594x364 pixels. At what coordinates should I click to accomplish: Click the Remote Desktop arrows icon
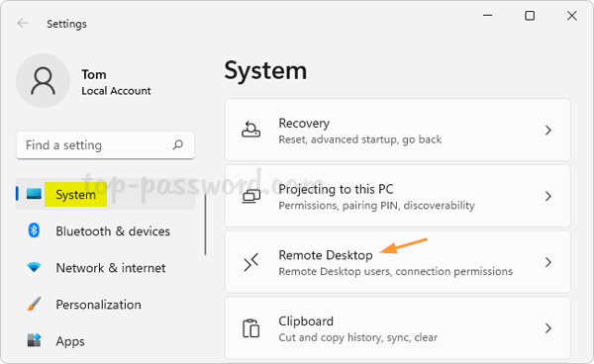250,262
